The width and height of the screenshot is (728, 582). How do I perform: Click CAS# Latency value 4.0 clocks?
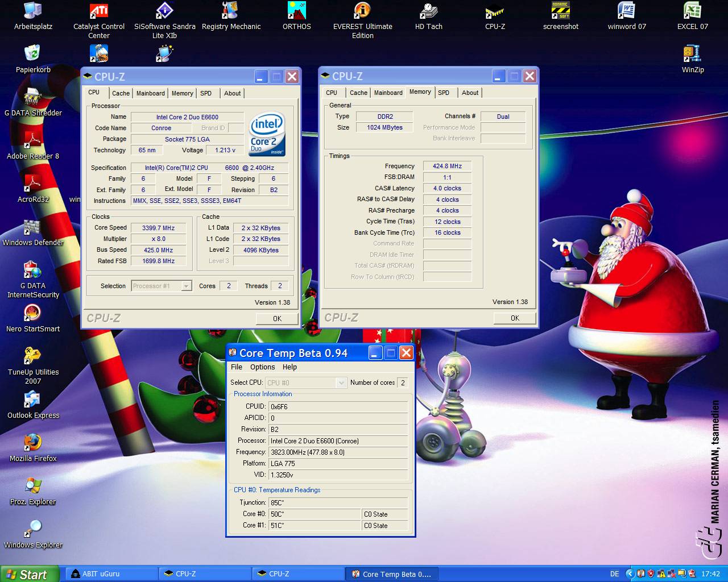pyautogui.click(x=447, y=188)
